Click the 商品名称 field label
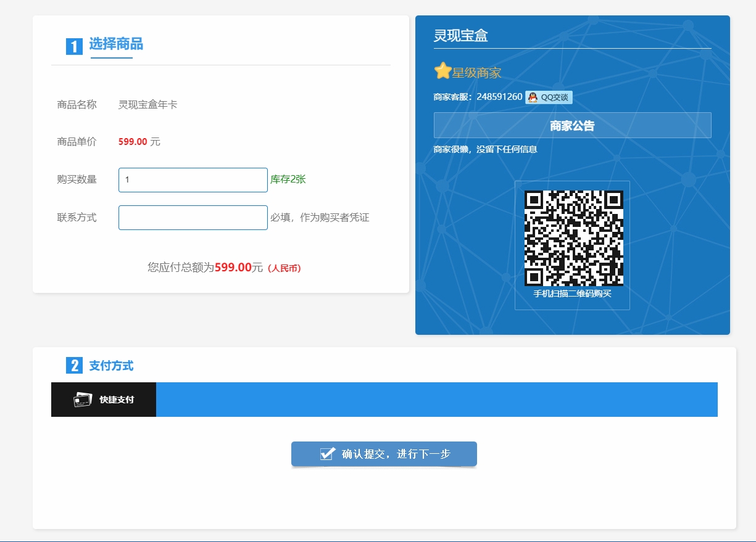756x542 pixels. tap(77, 105)
